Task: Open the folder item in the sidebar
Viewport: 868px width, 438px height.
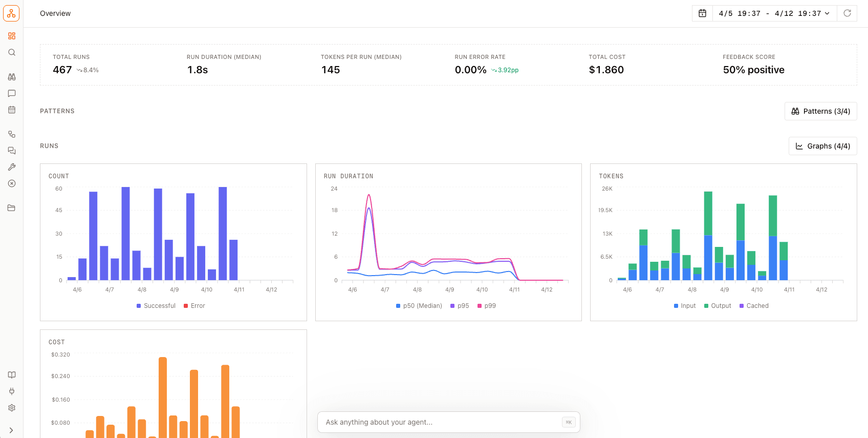Action: click(x=12, y=208)
